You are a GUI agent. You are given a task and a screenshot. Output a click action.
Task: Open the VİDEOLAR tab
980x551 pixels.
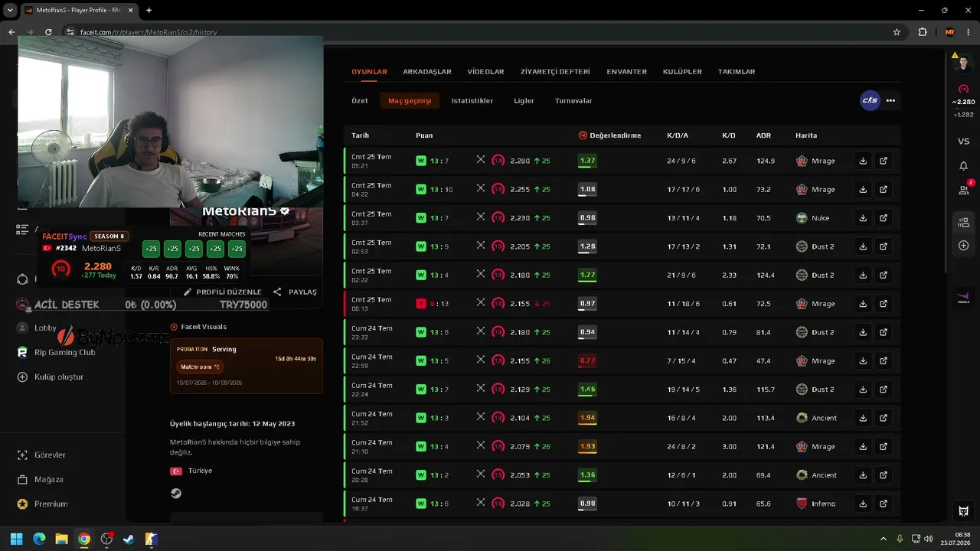(485, 71)
